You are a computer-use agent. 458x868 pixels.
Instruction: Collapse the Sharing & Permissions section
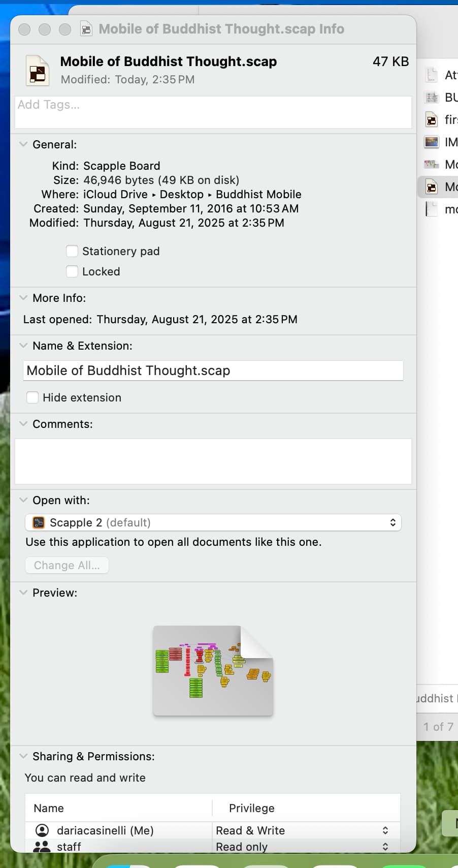[23, 756]
